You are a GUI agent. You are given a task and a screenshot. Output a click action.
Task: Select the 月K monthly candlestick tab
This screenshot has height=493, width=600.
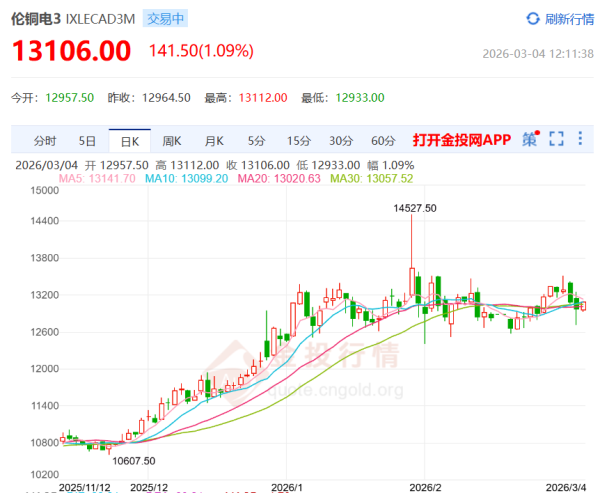coord(214,141)
